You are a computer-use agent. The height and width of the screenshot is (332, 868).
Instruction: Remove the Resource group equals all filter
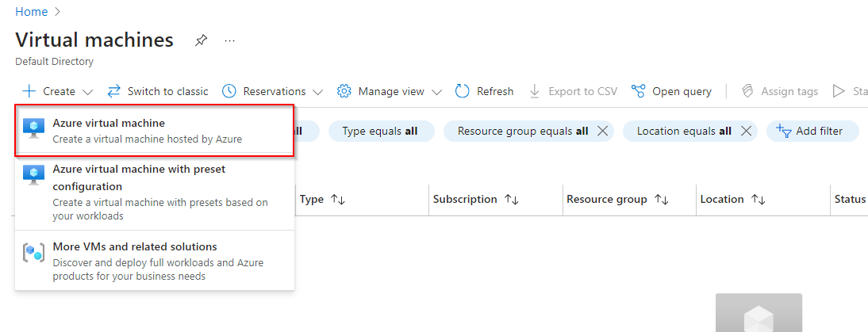click(603, 131)
